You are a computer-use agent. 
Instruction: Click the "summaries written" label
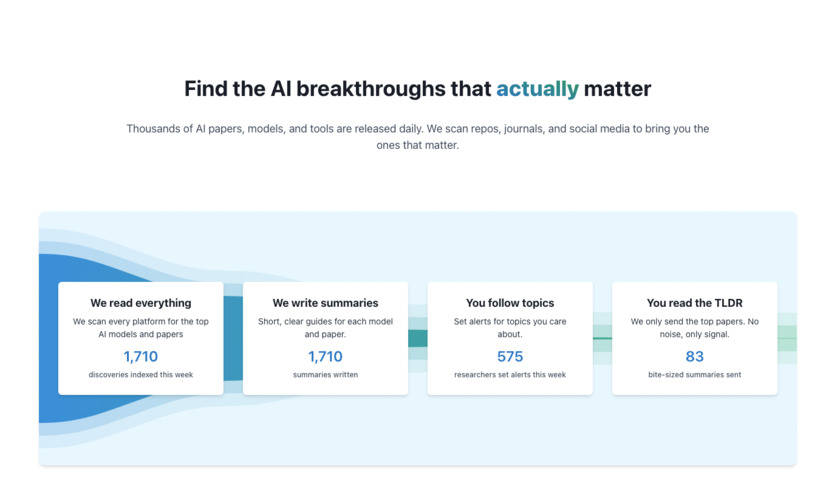(325, 375)
